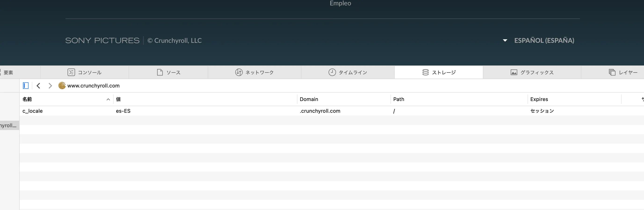
Task: Sort by the 名前 column header
Action: (x=66, y=99)
